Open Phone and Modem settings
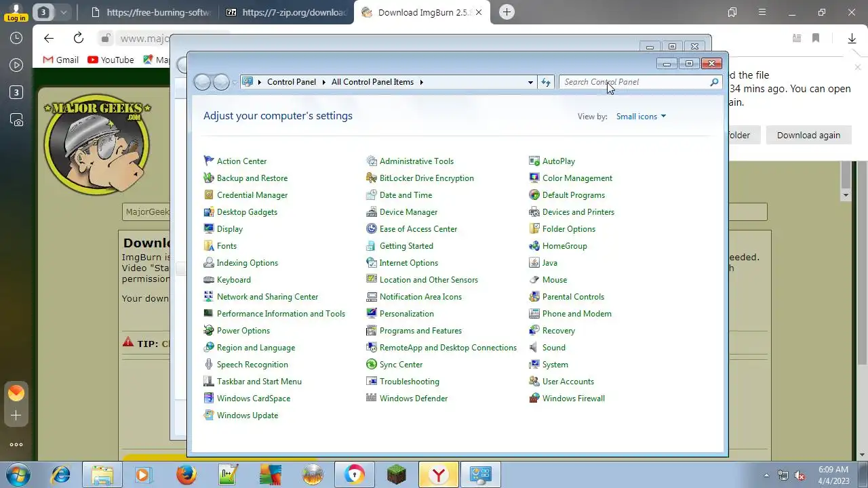Screen dimensions: 868x488 click(x=577, y=314)
